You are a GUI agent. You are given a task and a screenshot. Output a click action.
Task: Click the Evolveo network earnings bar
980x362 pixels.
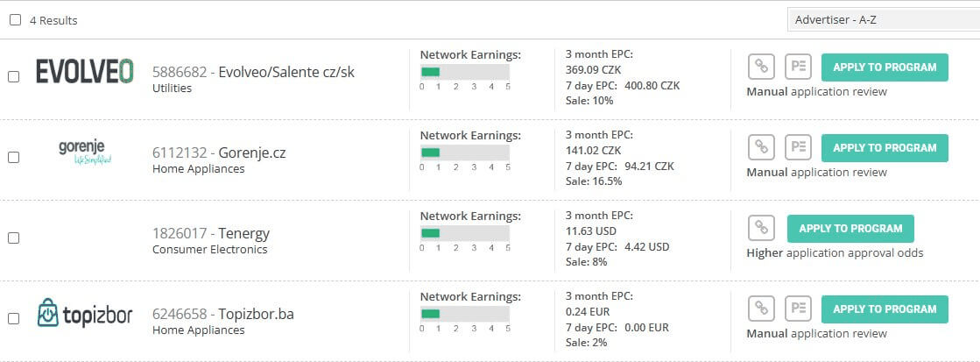point(465,72)
